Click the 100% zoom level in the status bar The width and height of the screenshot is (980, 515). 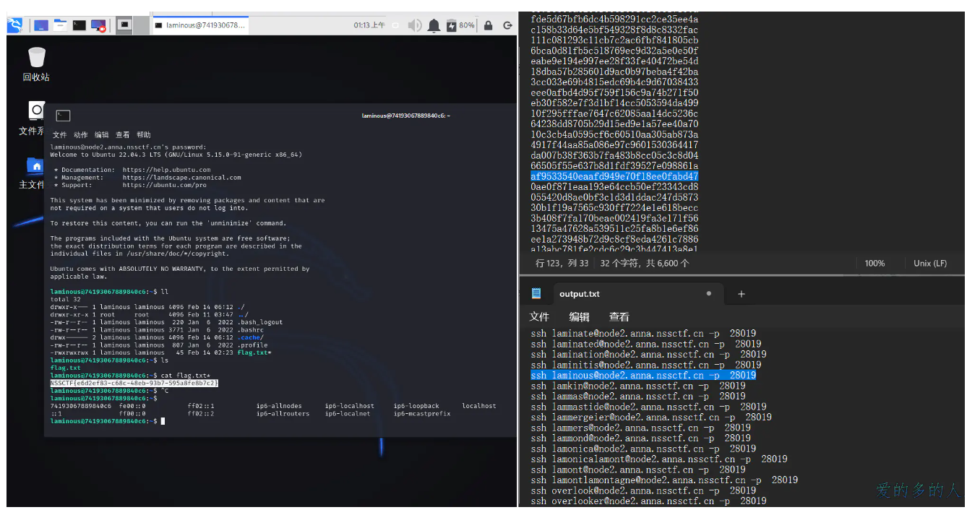874,264
